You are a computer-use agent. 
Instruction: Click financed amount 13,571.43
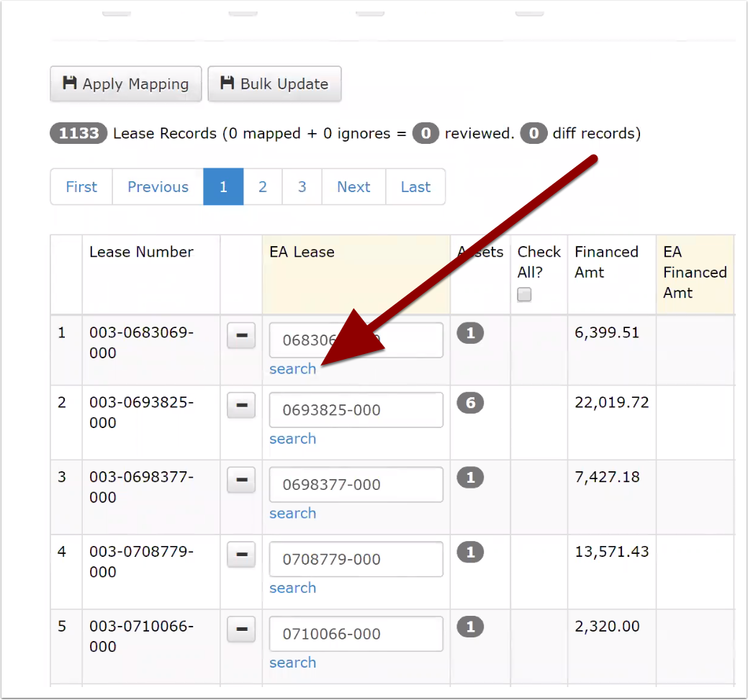coord(611,552)
